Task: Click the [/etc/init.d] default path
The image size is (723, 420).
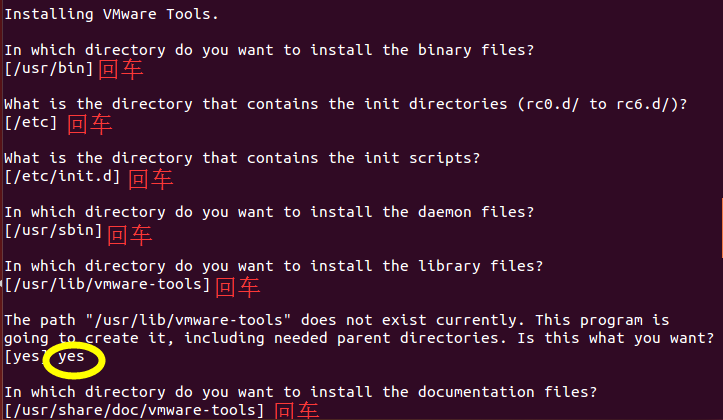Action: pyautogui.click(x=62, y=177)
